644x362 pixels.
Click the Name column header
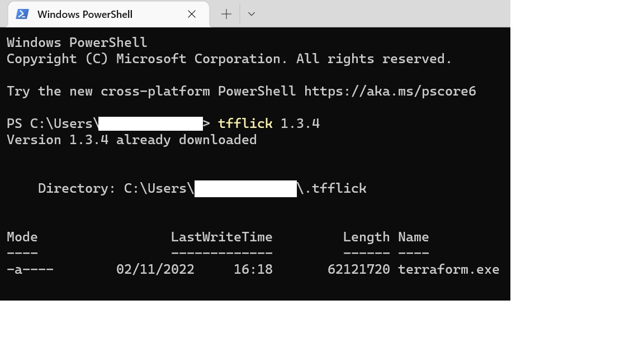pyautogui.click(x=413, y=237)
